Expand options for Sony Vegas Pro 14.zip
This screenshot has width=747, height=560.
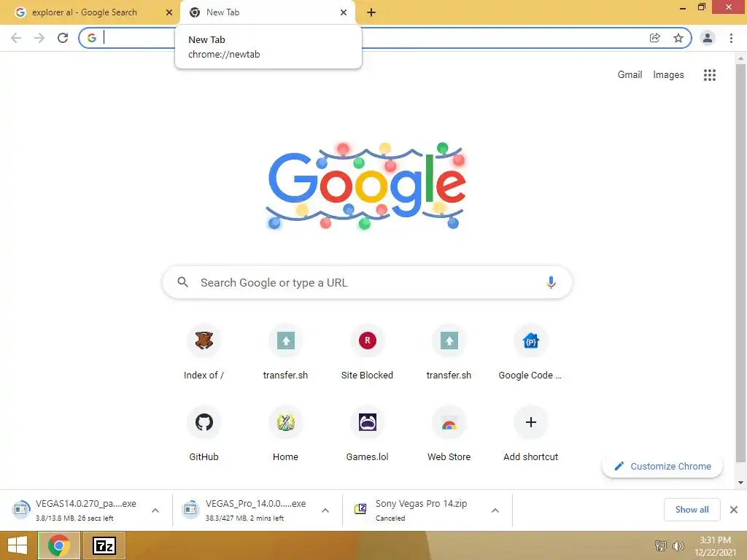click(495, 510)
